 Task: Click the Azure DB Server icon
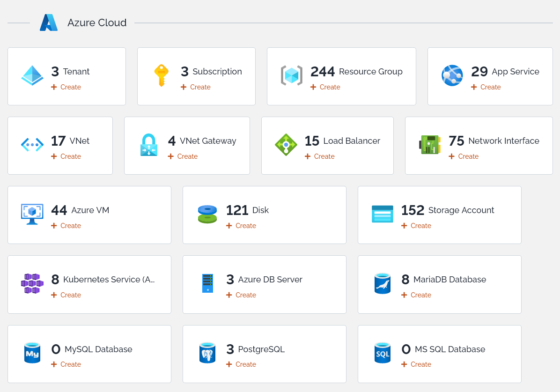click(207, 283)
